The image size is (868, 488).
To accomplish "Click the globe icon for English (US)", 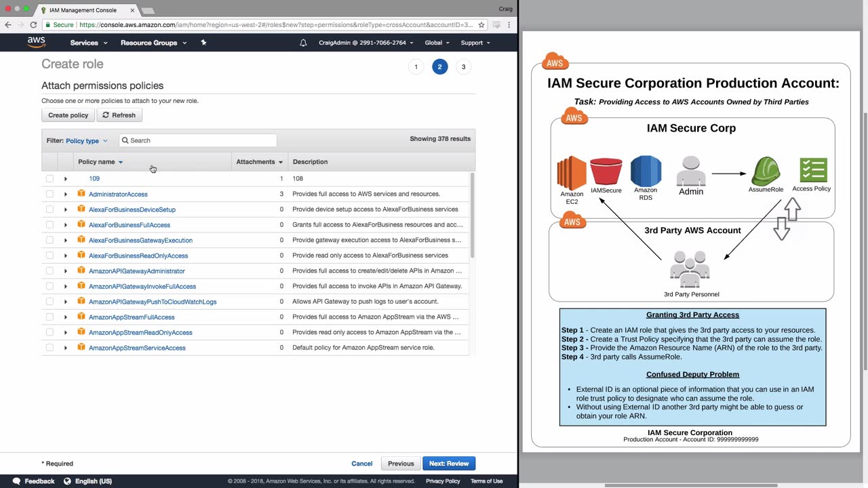I will point(67,481).
